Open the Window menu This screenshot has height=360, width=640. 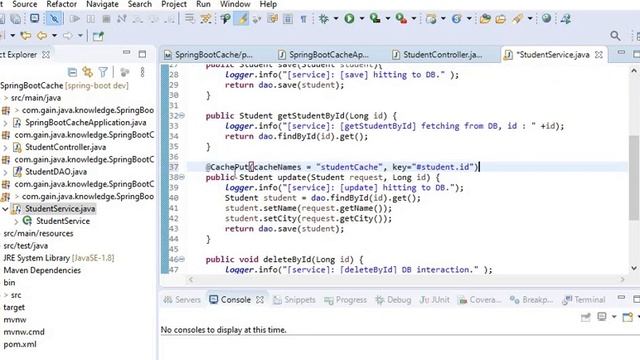click(x=235, y=4)
